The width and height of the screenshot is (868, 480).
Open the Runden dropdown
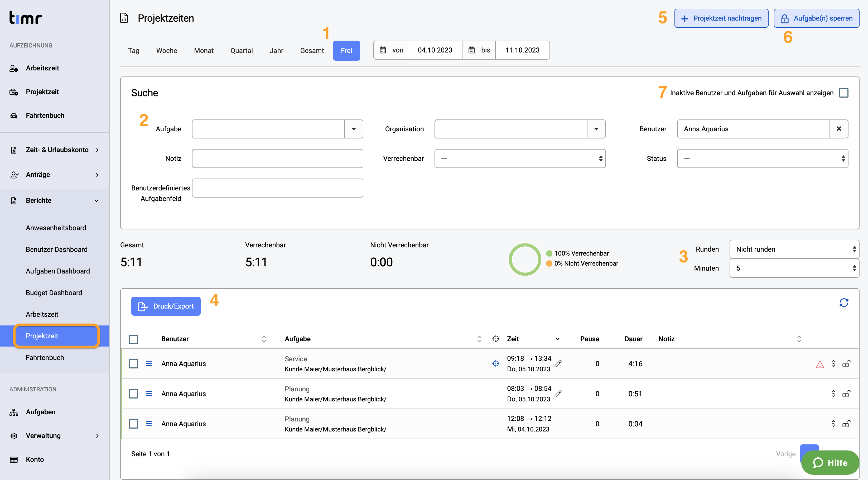[x=794, y=249]
